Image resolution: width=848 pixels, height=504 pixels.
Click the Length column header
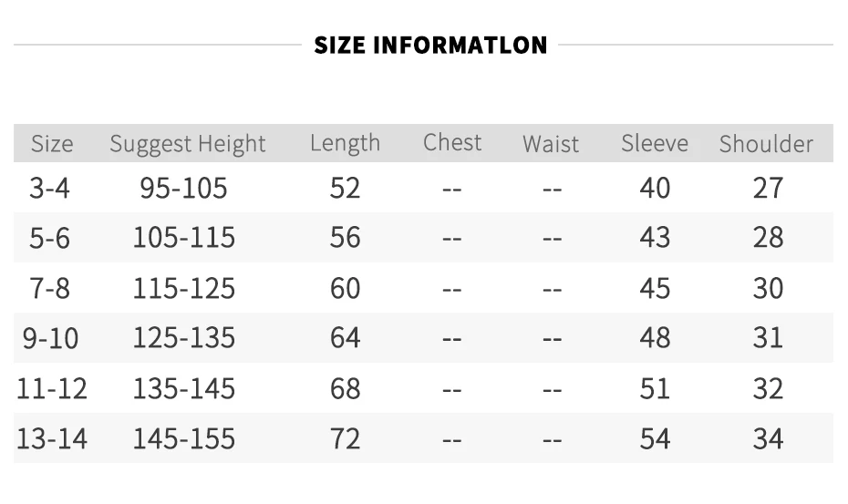coord(345,144)
